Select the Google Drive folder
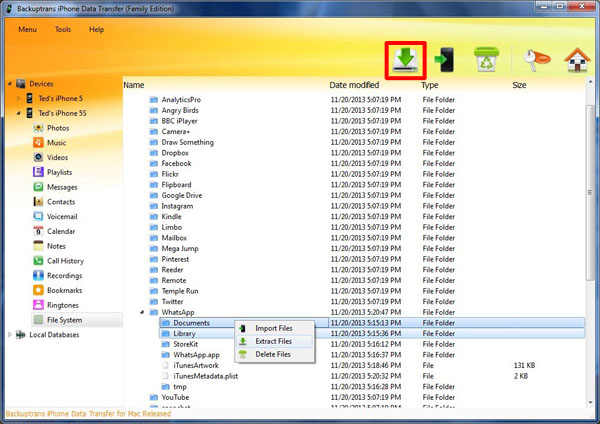Viewport: 600px width, 424px height. point(182,195)
